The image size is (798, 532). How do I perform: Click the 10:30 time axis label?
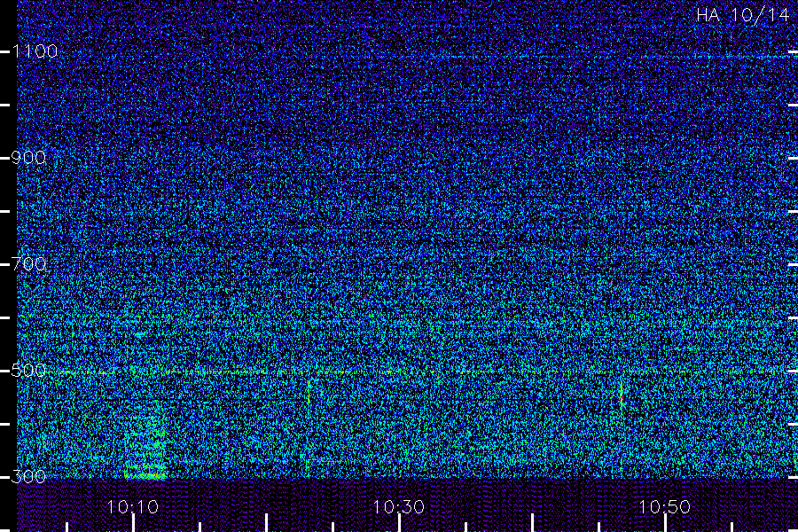[x=398, y=507]
